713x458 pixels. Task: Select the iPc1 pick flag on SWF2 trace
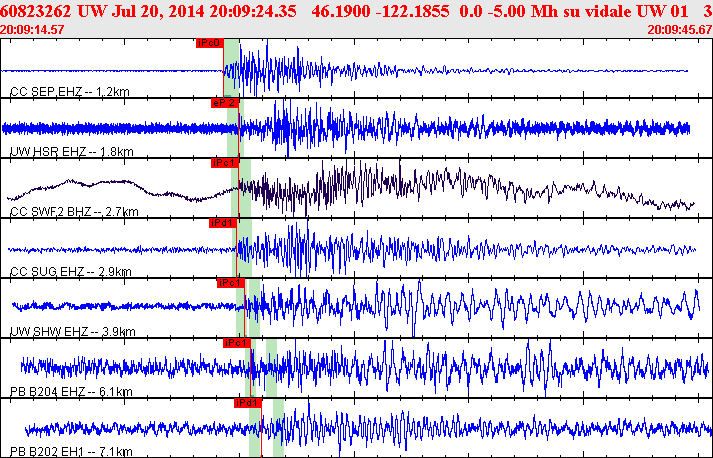(225, 163)
